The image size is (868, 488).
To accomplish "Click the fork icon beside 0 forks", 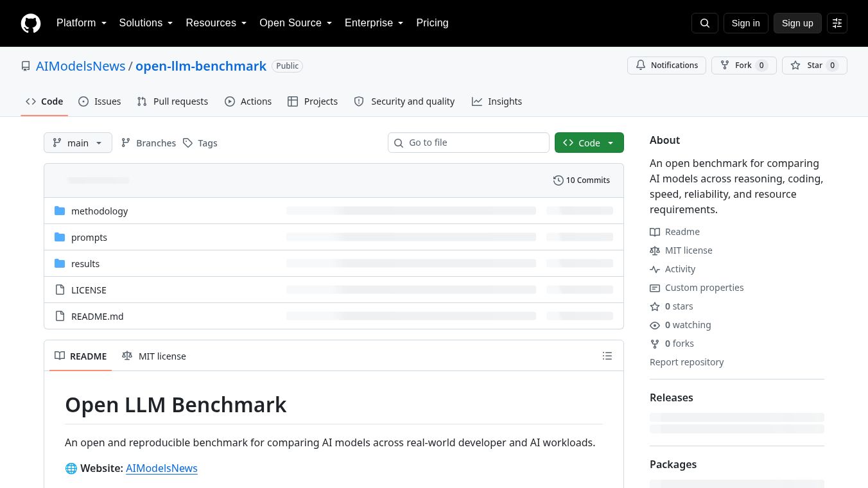I will pyautogui.click(x=655, y=344).
